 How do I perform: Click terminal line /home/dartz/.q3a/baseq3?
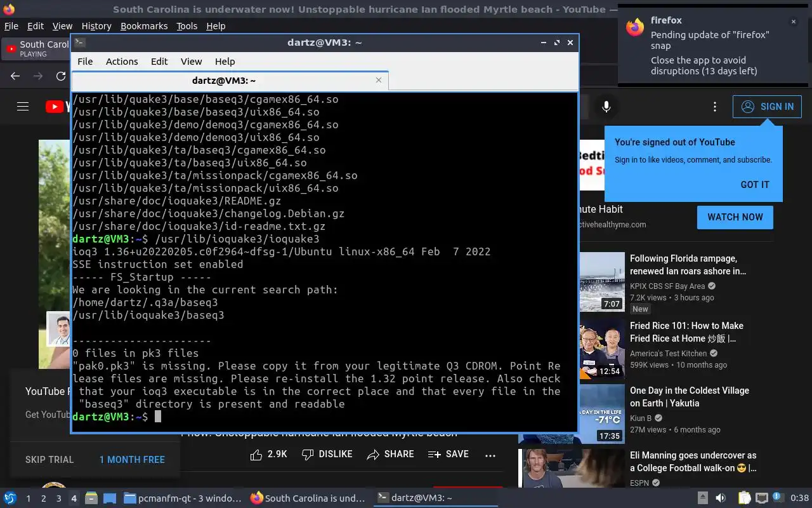point(145,302)
